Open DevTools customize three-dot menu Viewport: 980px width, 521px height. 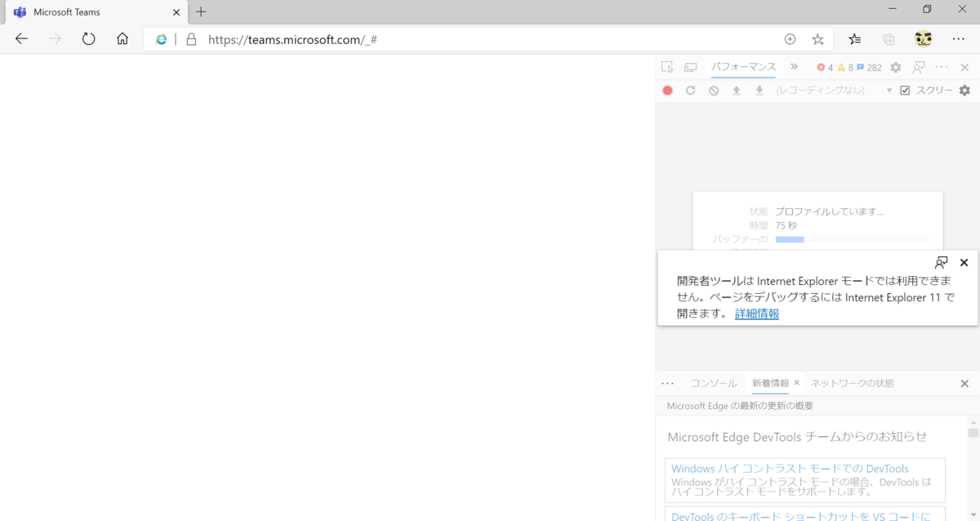(x=942, y=68)
